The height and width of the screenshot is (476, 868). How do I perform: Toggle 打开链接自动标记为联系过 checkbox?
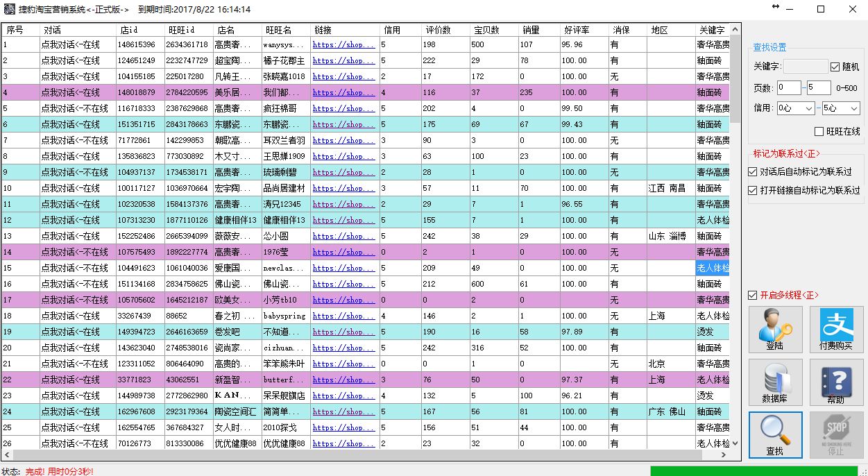(753, 190)
